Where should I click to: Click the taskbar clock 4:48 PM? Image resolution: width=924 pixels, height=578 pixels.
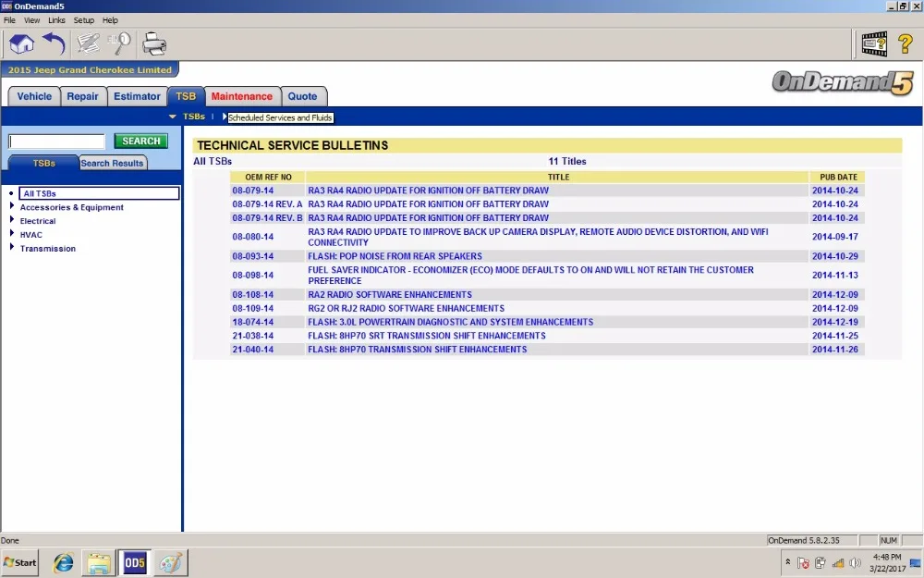coord(887,557)
